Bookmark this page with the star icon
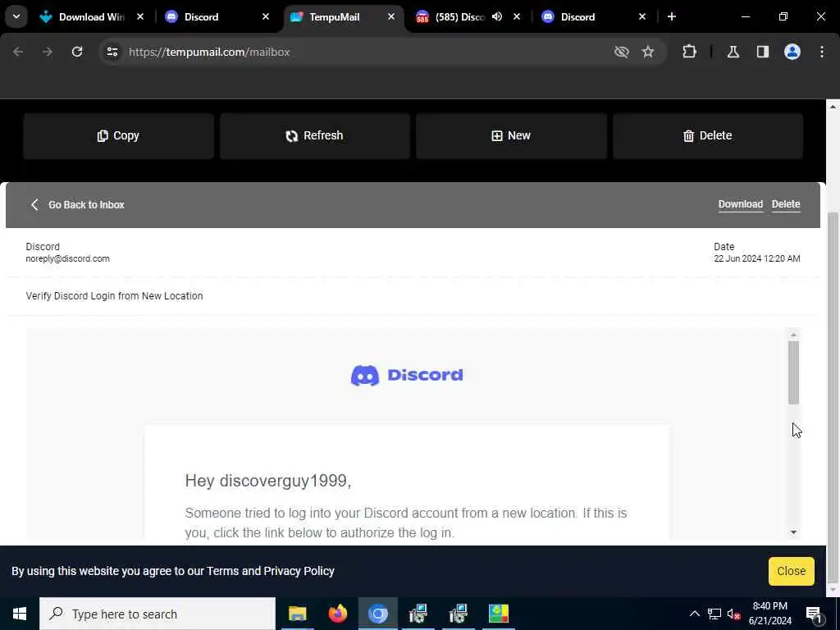The image size is (840, 630). tap(648, 52)
